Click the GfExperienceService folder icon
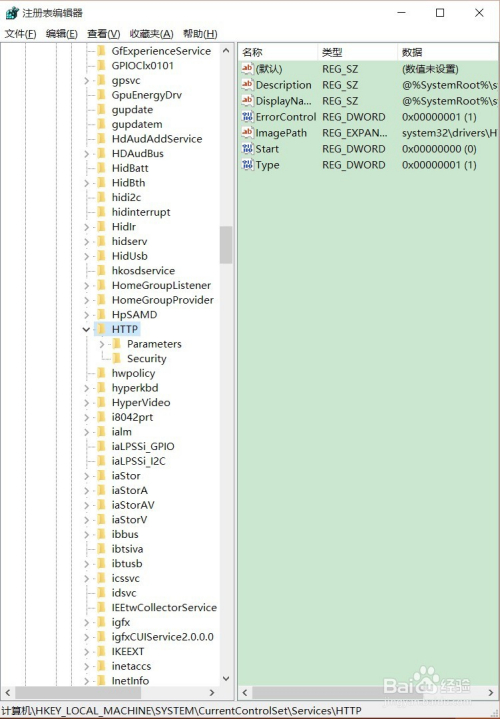Image resolution: width=500 pixels, height=719 pixels. (102, 51)
